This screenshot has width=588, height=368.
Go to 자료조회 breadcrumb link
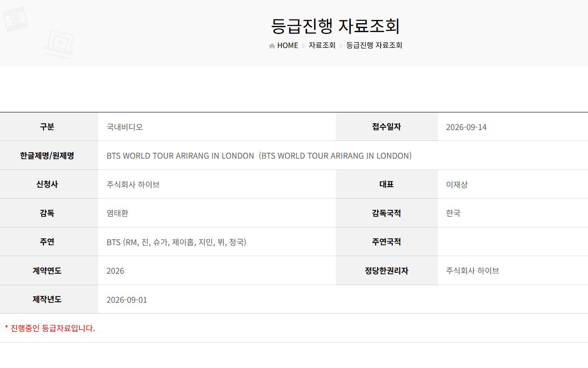coord(322,45)
